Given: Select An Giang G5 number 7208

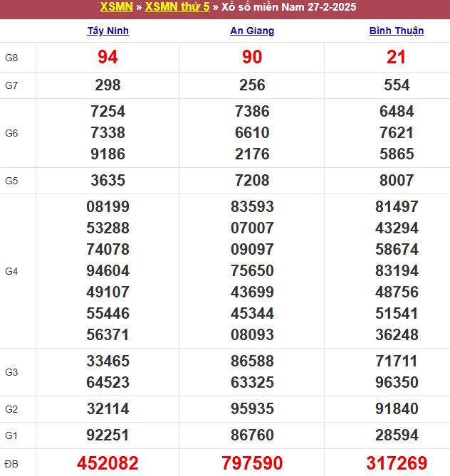Looking at the screenshot, I should (252, 180).
